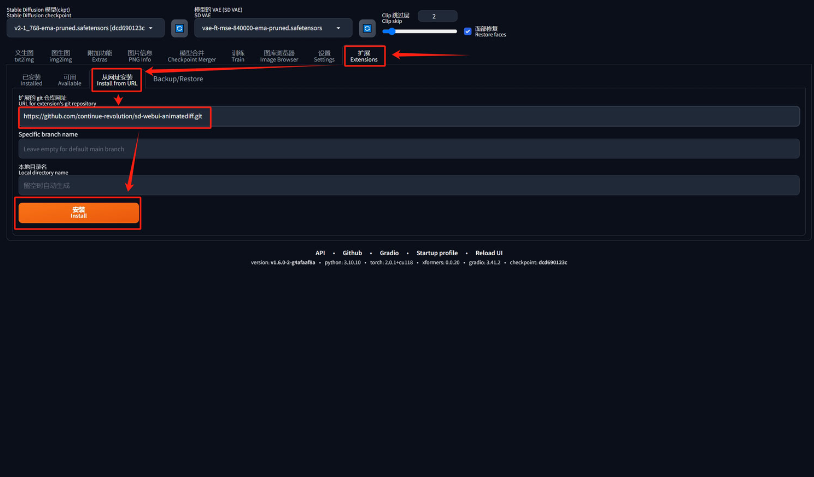
Task: Switch to the Settings tab
Action: coord(324,56)
